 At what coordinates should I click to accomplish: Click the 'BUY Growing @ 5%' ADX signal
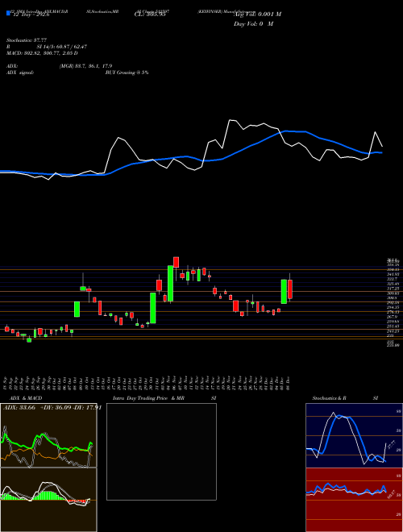pos(127,73)
